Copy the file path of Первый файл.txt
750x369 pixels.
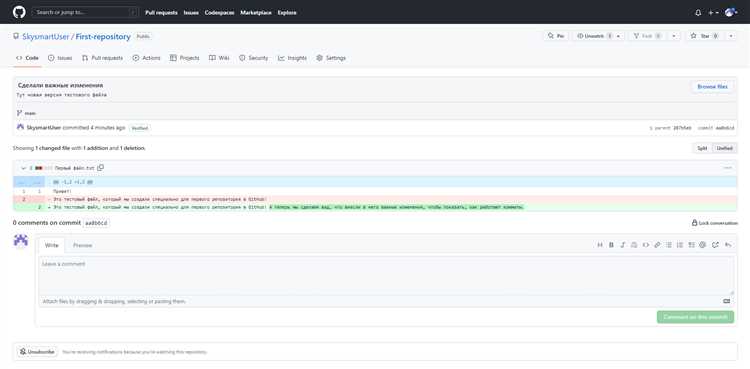tap(100, 168)
